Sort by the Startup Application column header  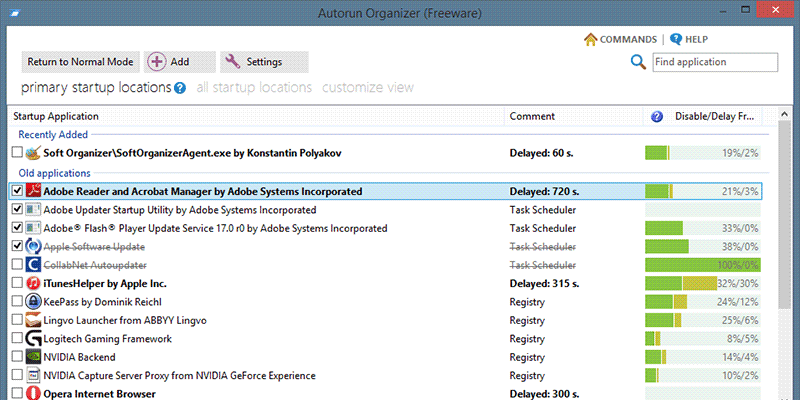pos(56,117)
